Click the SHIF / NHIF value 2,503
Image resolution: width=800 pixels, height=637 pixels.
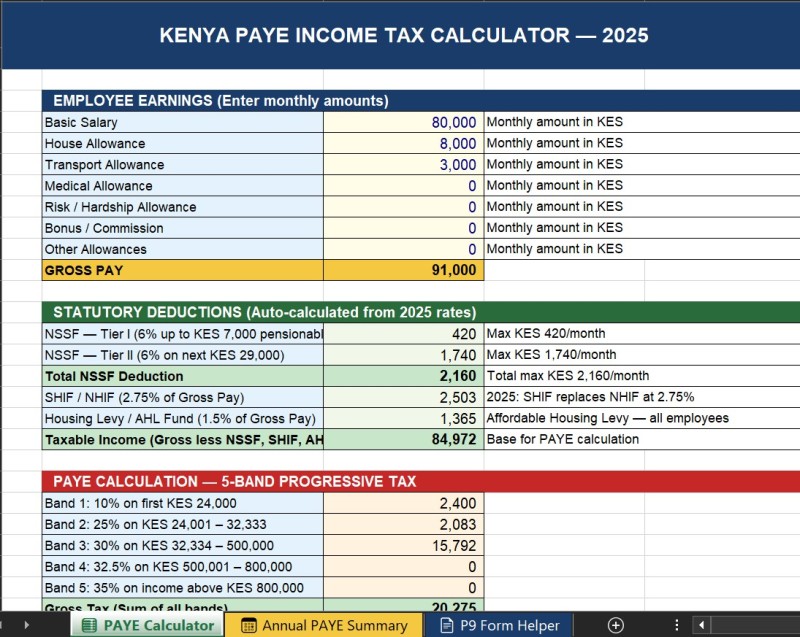404,397
